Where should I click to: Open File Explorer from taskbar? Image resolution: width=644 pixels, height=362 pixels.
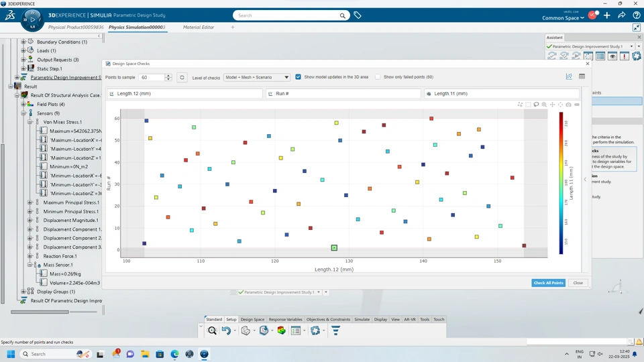pyautogui.click(x=145, y=354)
